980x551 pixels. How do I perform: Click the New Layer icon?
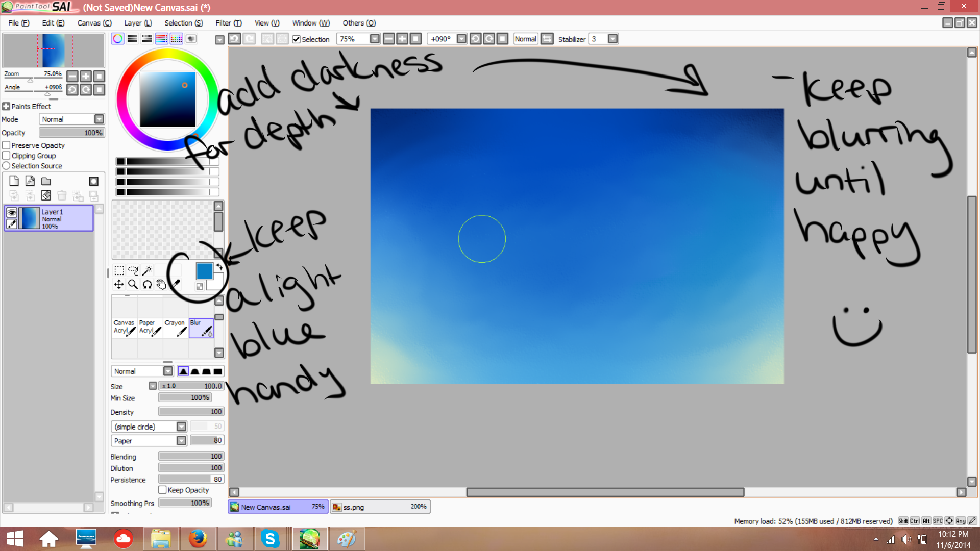[x=14, y=181]
